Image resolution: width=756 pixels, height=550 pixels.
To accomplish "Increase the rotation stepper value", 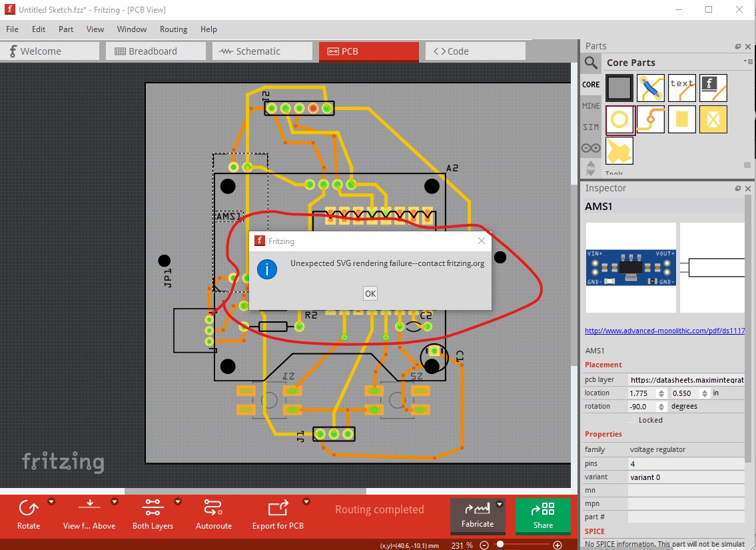I will point(661,404).
